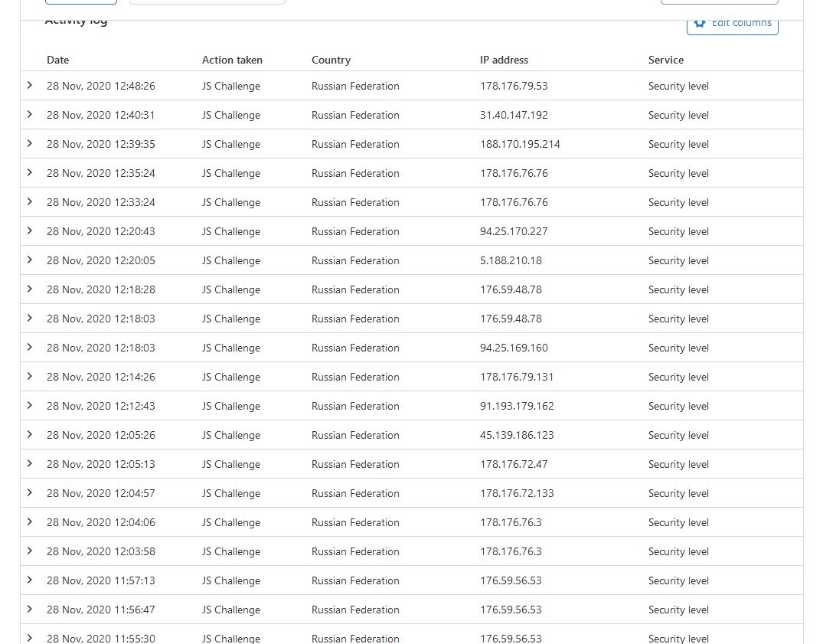836x644 pixels.
Task: Expand the 12:40:31 log row
Action: (30, 115)
